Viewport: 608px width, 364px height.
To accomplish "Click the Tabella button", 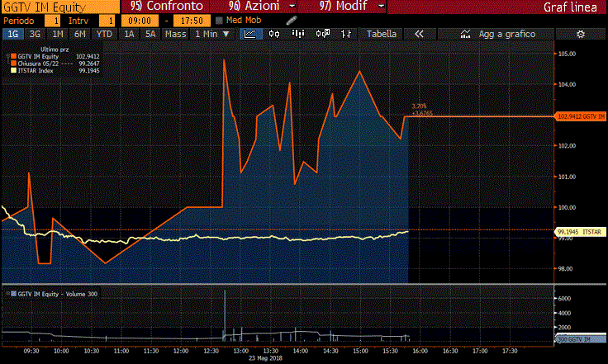I will pyautogui.click(x=381, y=34).
